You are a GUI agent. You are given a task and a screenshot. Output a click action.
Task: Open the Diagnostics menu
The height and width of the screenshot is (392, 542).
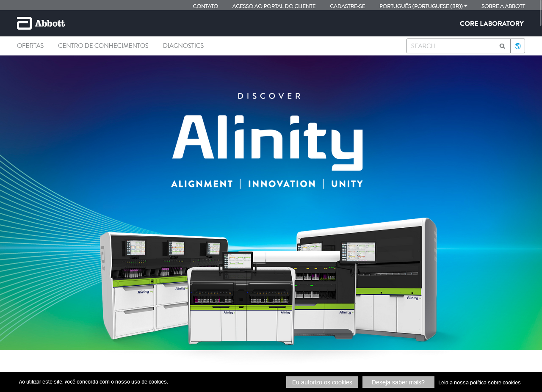point(183,46)
